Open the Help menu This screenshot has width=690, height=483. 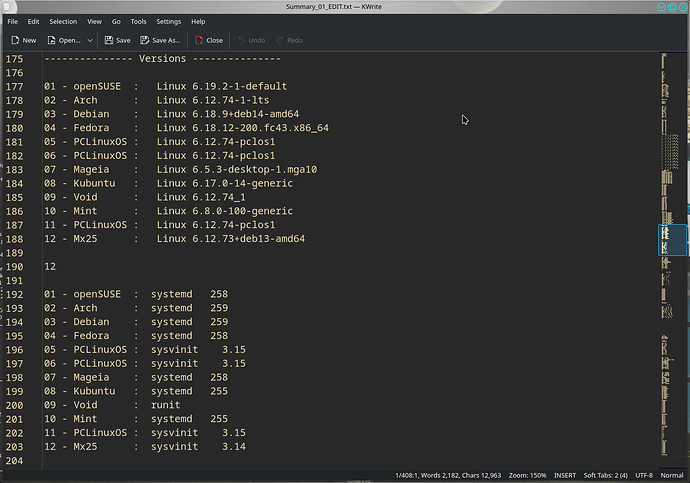pyautogui.click(x=198, y=22)
